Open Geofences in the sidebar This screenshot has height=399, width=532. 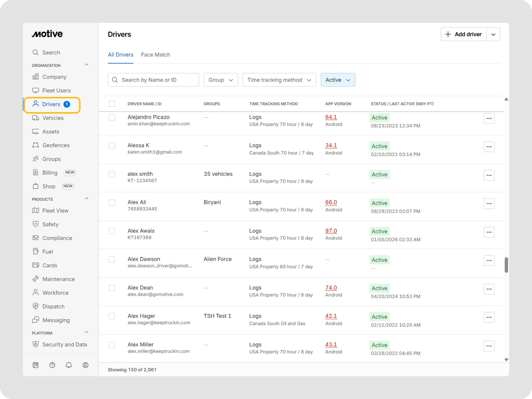click(56, 145)
